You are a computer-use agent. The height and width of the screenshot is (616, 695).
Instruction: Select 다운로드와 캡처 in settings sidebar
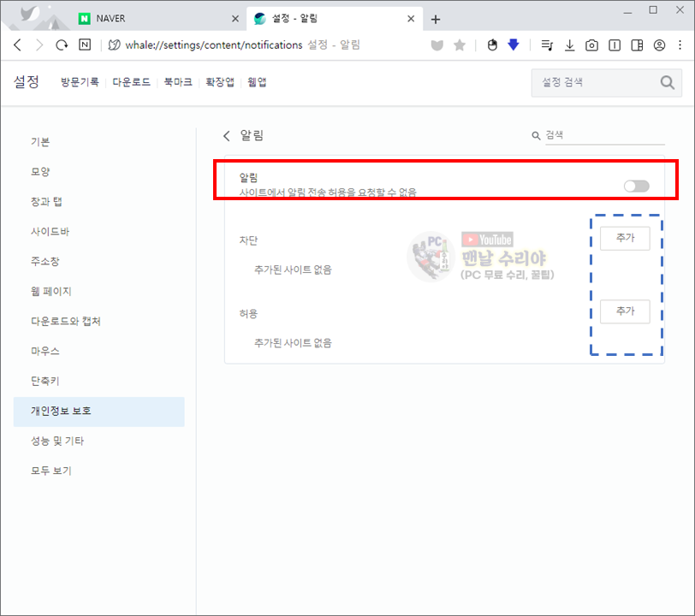click(98, 322)
